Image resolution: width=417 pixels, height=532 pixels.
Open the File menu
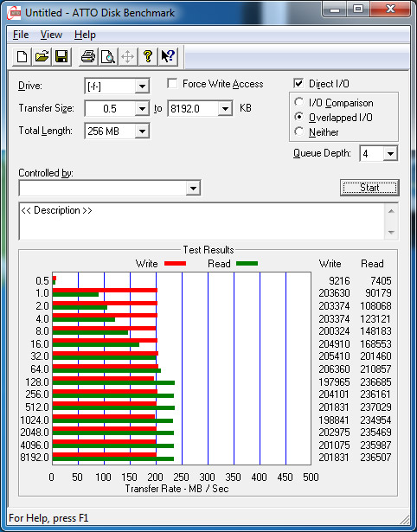tap(21, 35)
